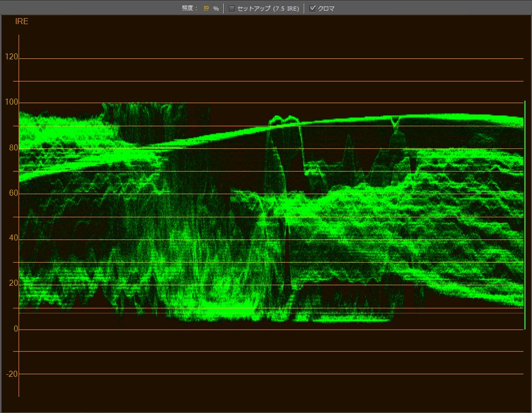Click the 0 scale label
This screenshot has width=532, height=413.
click(16, 329)
